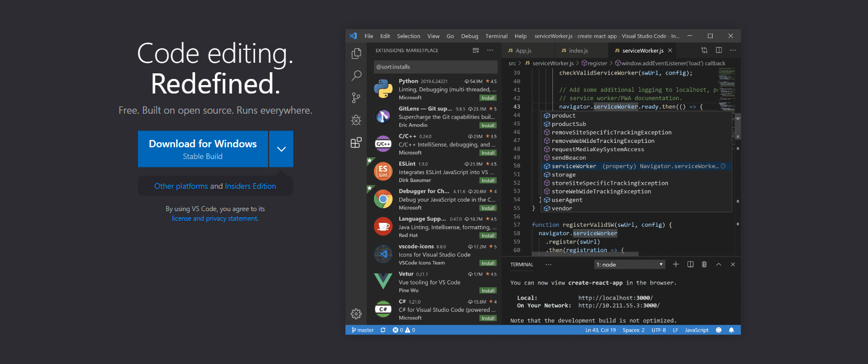Expand the serviceWorker.js breadcrumb segment
This screenshot has height=364, width=868.
tap(548, 63)
